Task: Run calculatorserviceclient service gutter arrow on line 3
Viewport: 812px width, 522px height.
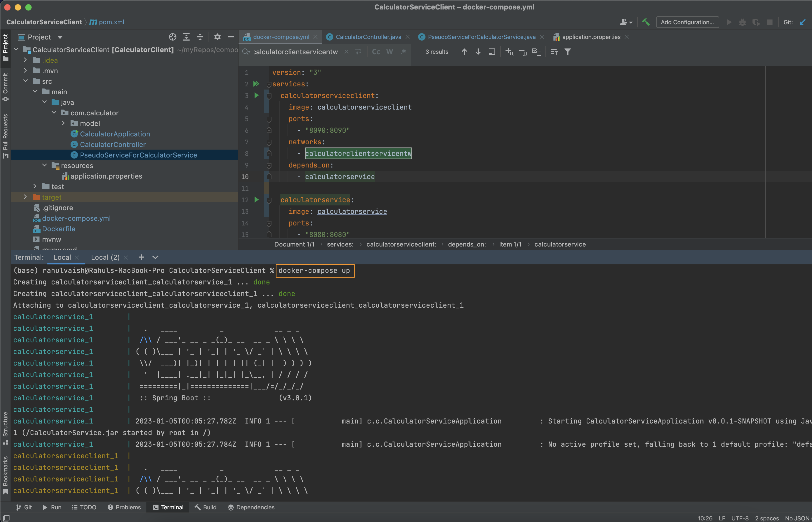Action: [256, 95]
